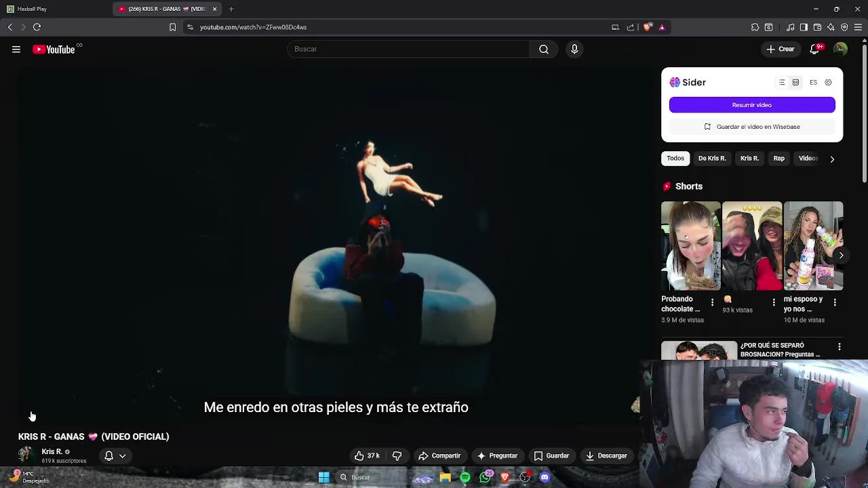Change Sider language with ES selector
The width and height of the screenshot is (868, 488).
[813, 83]
